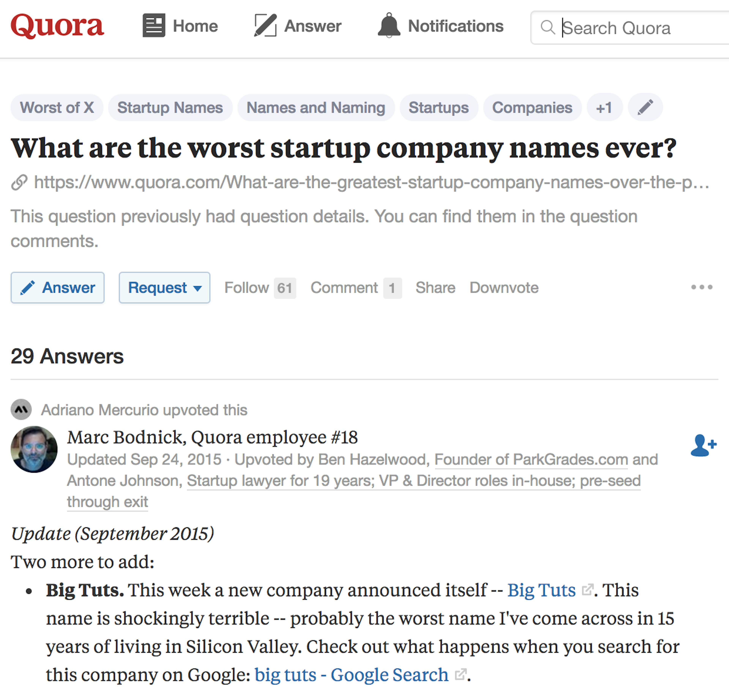Open the three-dot more options menu
Viewport: 729px width, 700px height.
702,287
